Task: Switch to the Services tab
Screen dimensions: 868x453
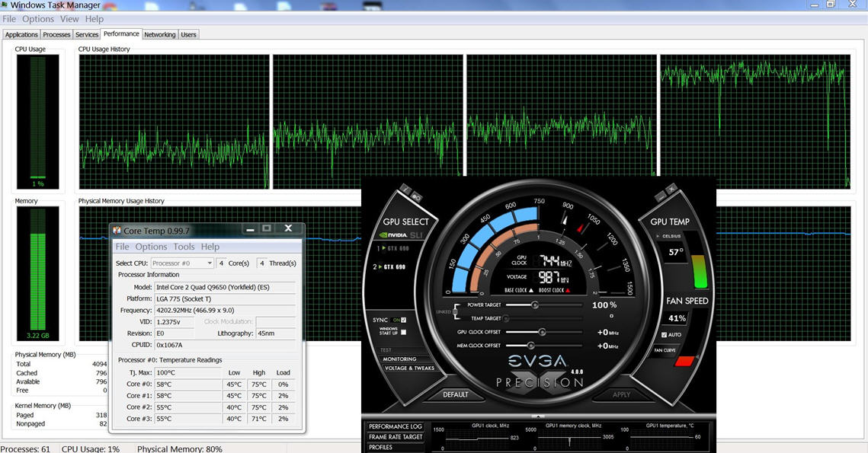Action: click(x=87, y=34)
